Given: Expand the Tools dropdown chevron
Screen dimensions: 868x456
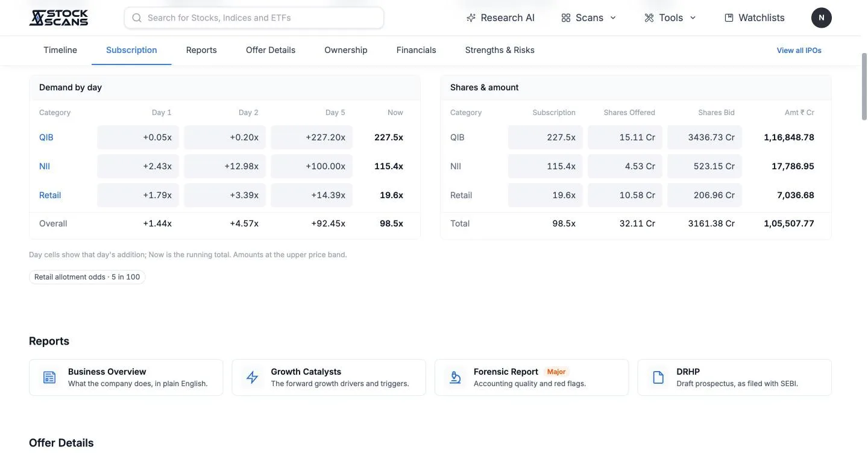Looking at the screenshot, I should [693, 18].
